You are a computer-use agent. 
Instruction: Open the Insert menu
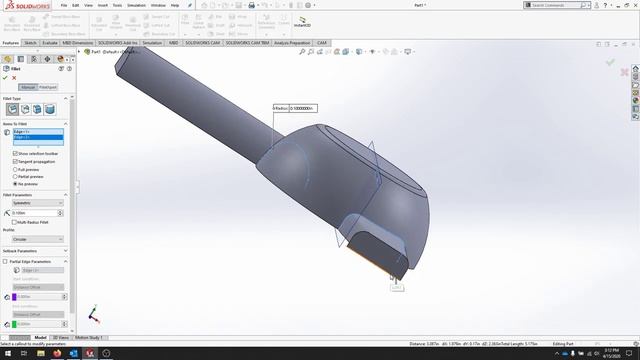(x=103, y=6)
